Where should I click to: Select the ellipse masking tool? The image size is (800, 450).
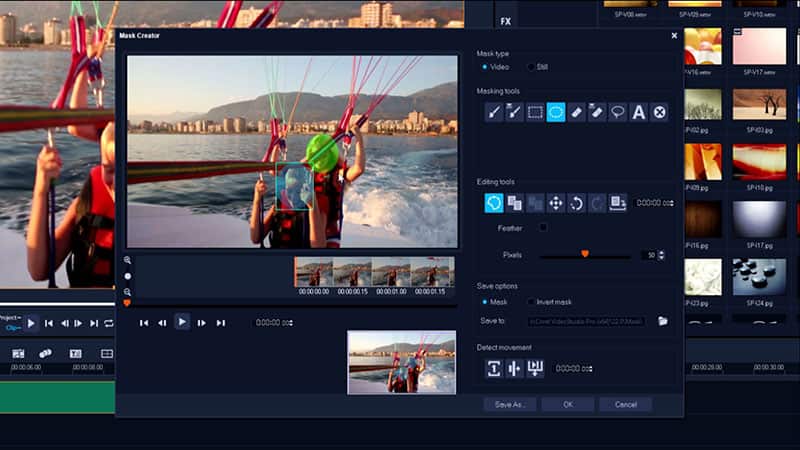tap(556, 112)
